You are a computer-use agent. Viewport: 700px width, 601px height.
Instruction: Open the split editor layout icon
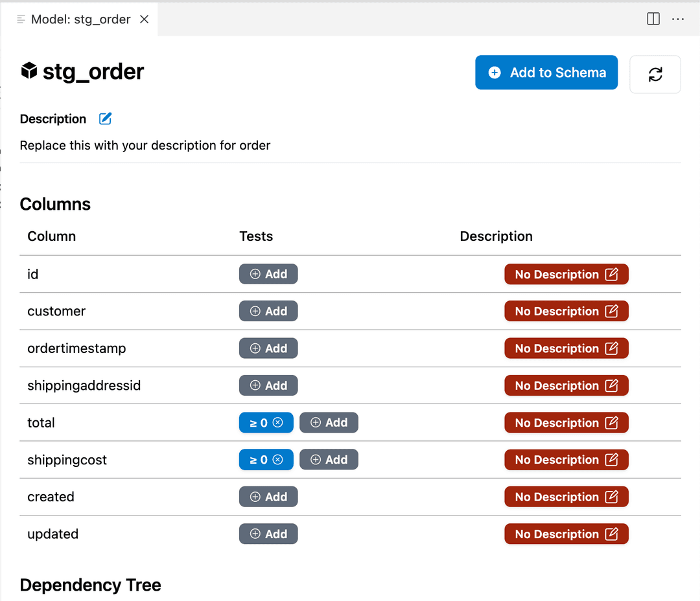[x=653, y=19]
